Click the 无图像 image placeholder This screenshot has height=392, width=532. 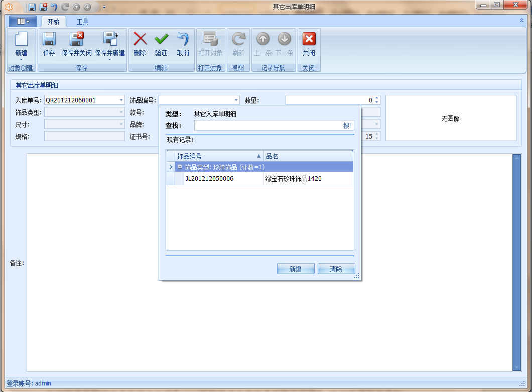pyautogui.click(x=451, y=118)
